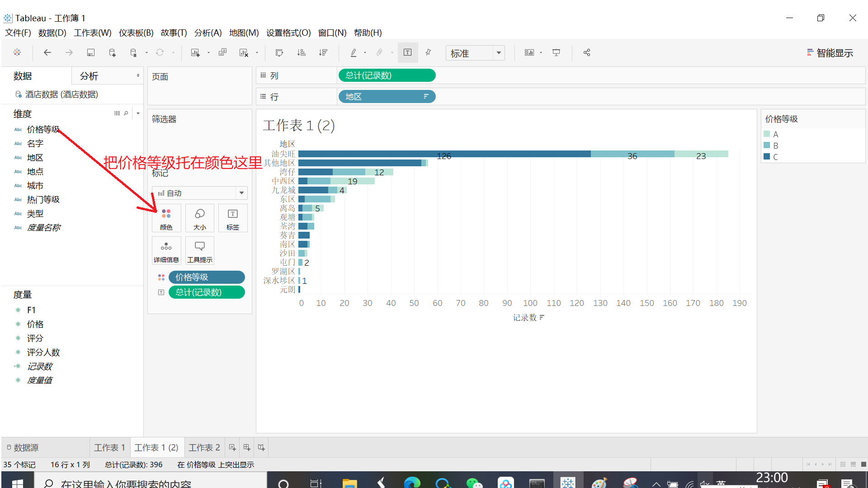The height and width of the screenshot is (488, 868).
Task: Toggle Show Me (智能显示) panel
Action: pos(830,53)
